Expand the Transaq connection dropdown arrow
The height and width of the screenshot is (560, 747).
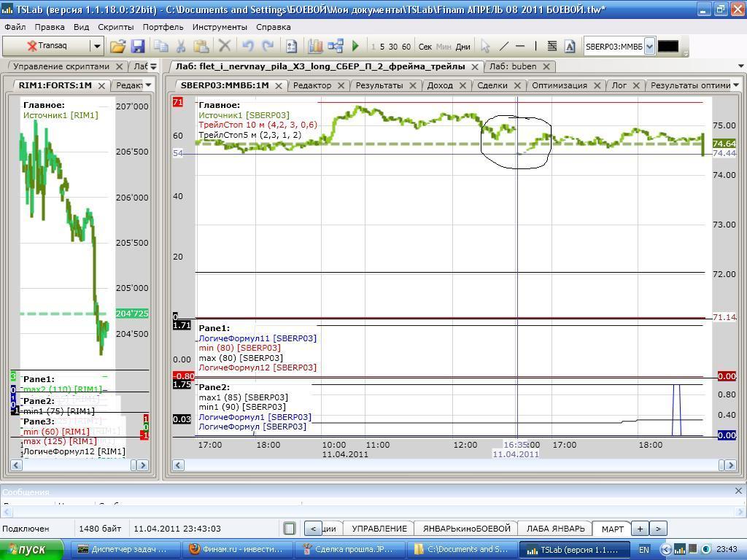[96, 46]
